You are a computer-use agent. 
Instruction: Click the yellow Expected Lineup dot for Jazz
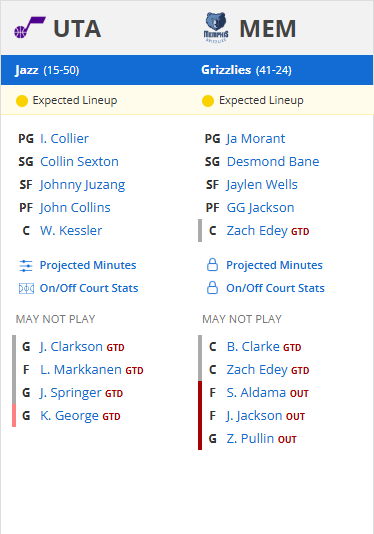[22, 101]
